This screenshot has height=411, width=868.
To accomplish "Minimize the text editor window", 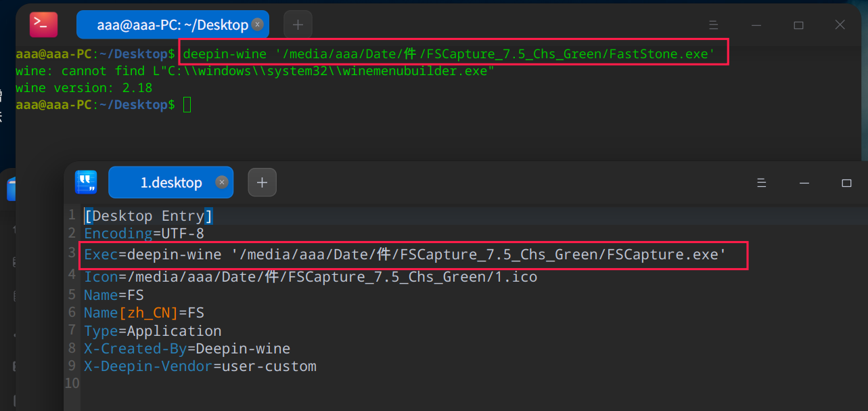I will pyautogui.click(x=804, y=183).
